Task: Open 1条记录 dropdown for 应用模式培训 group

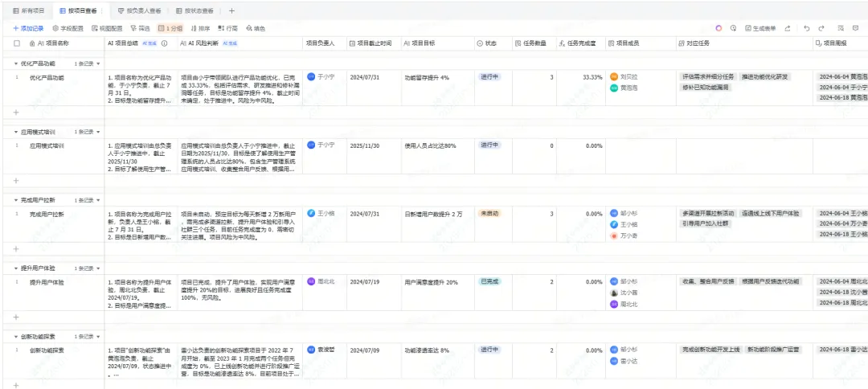Action: tap(87, 133)
